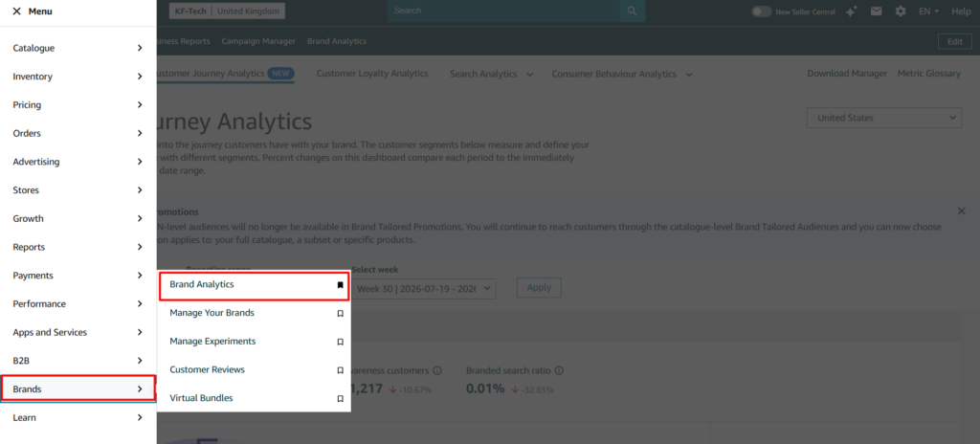Image resolution: width=980 pixels, height=444 pixels.
Task: Open Brand Analytics shortcut in top bar
Action: tap(337, 41)
